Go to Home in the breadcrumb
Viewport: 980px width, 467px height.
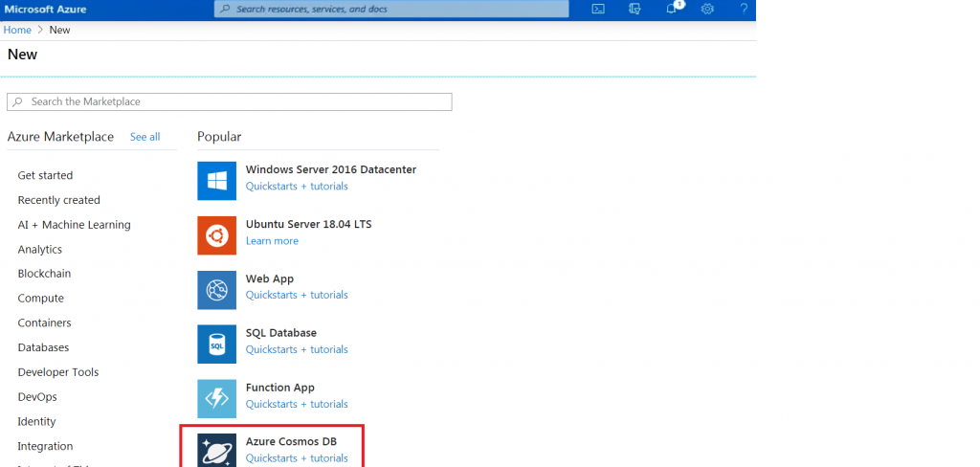17,30
